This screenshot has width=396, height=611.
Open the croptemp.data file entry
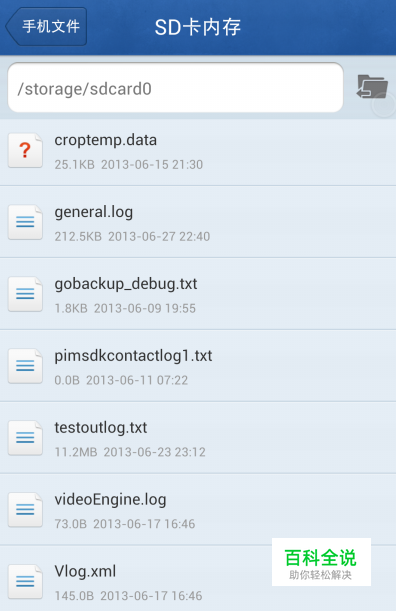click(x=198, y=152)
